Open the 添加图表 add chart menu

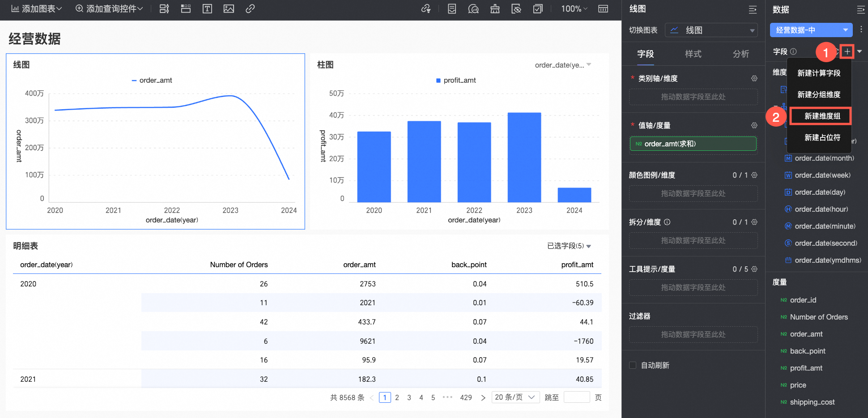[37, 9]
